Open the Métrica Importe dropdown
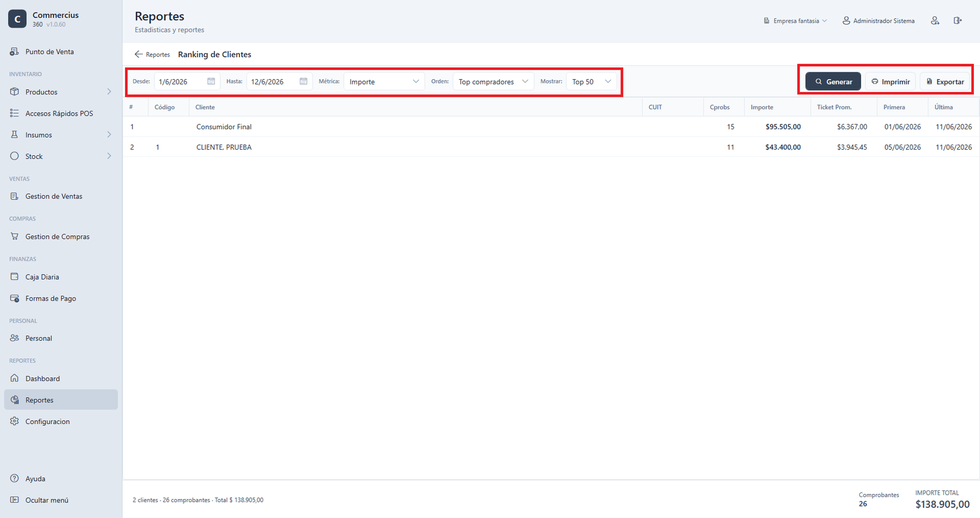The image size is (980, 518). [384, 82]
